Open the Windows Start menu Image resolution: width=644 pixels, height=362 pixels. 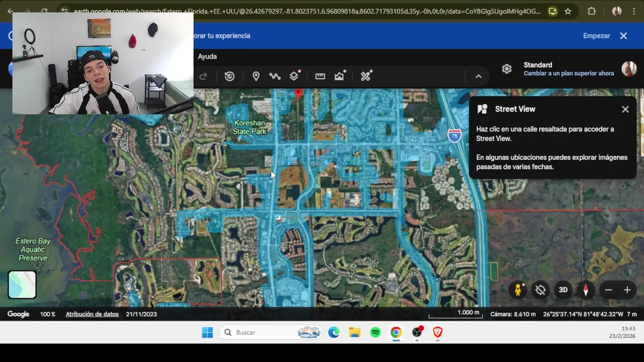pyautogui.click(x=207, y=332)
